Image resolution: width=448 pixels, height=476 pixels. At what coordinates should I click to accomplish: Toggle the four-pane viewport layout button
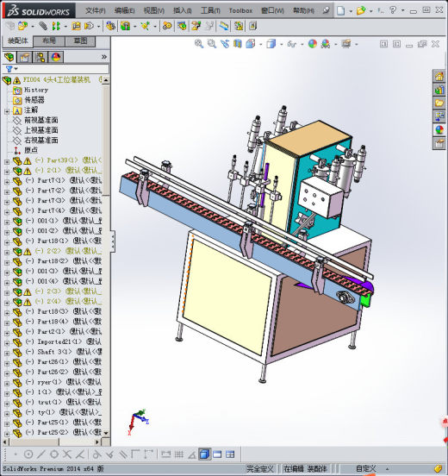pos(230,454)
